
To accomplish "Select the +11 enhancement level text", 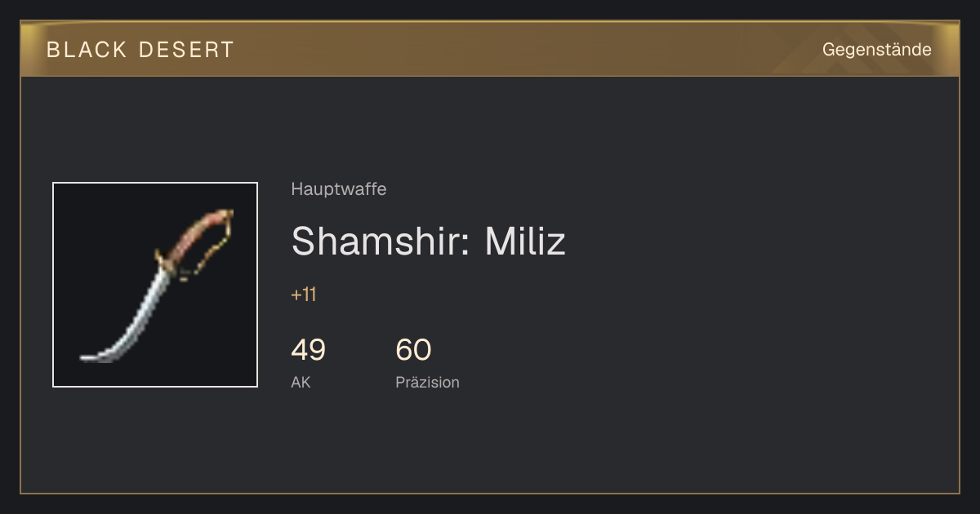I will (x=303, y=295).
